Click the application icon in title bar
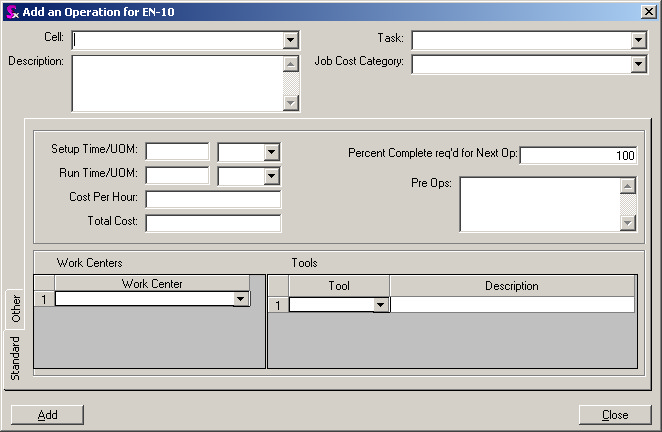 [x=11, y=10]
